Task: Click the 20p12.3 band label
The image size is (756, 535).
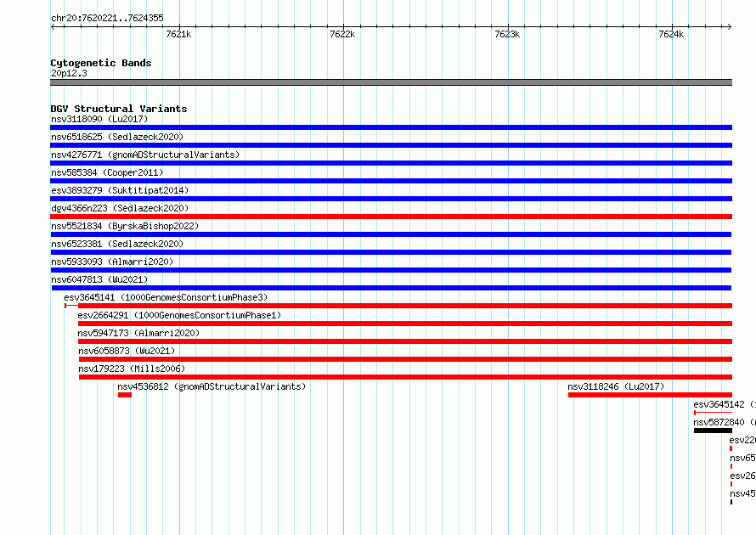Action: (69, 73)
